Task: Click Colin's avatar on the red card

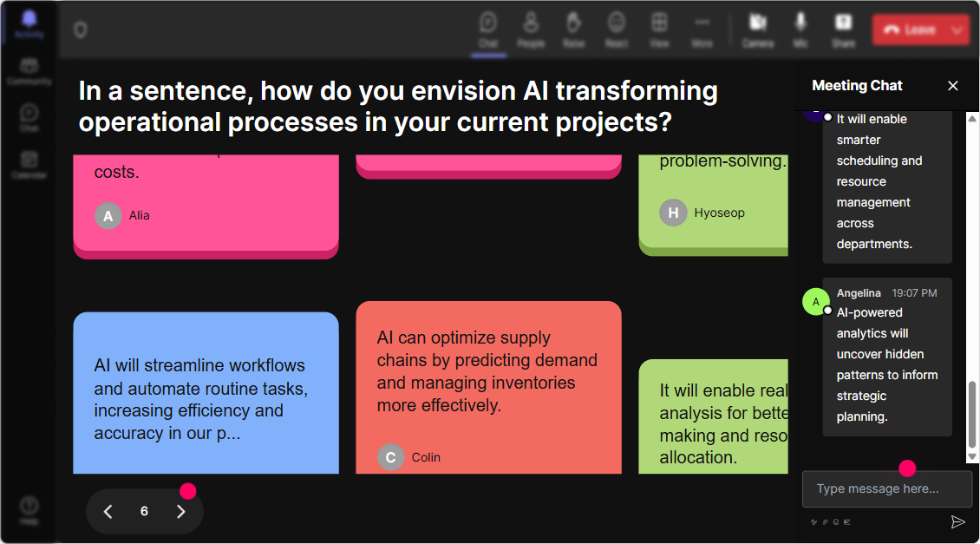Action: tap(390, 457)
